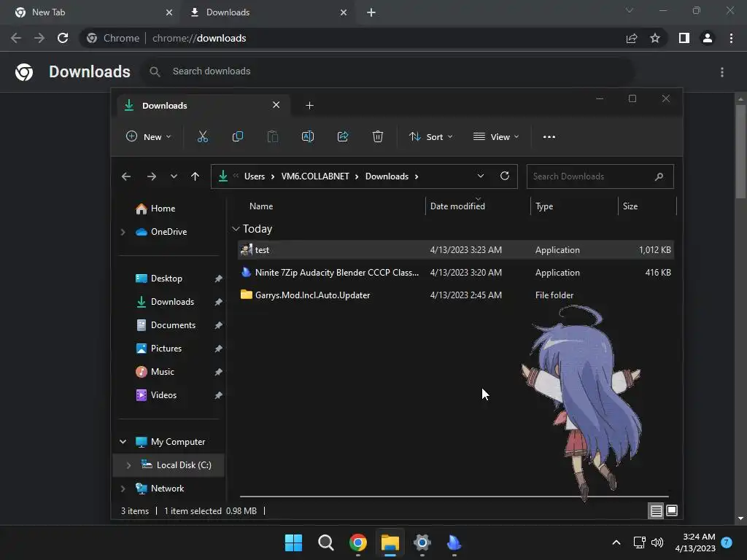
Task: Switch to details view icon in status bar
Action: (656, 511)
